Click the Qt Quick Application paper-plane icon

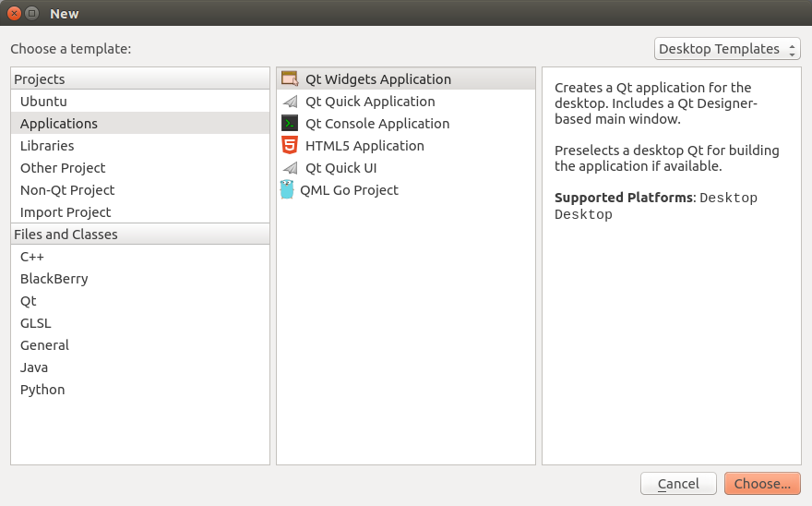pyautogui.click(x=290, y=102)
